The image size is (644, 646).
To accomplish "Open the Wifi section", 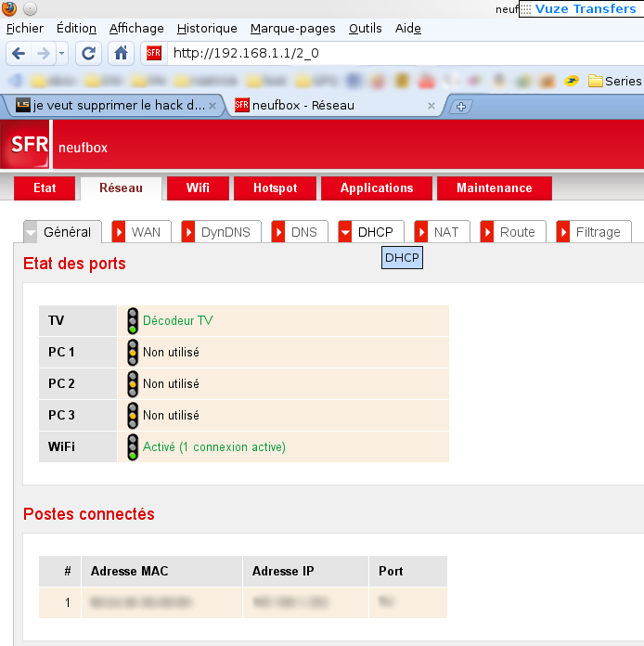I will pos(198,188).
